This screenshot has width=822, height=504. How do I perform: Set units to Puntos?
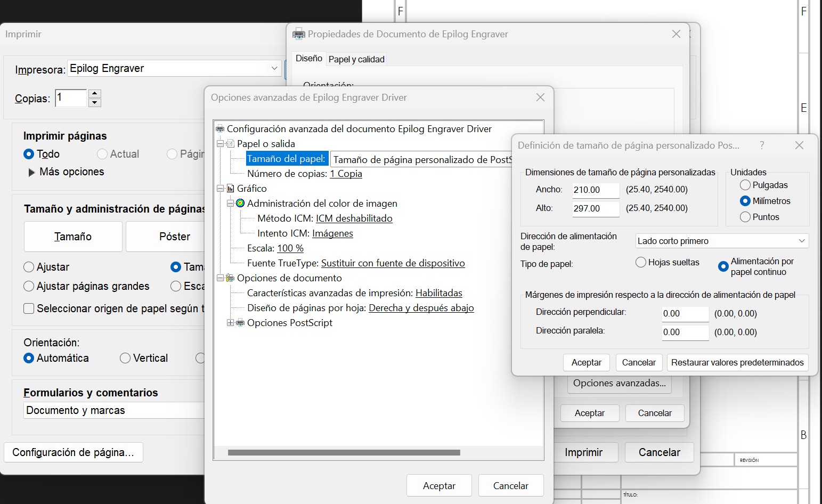click(x=745, y=217)
